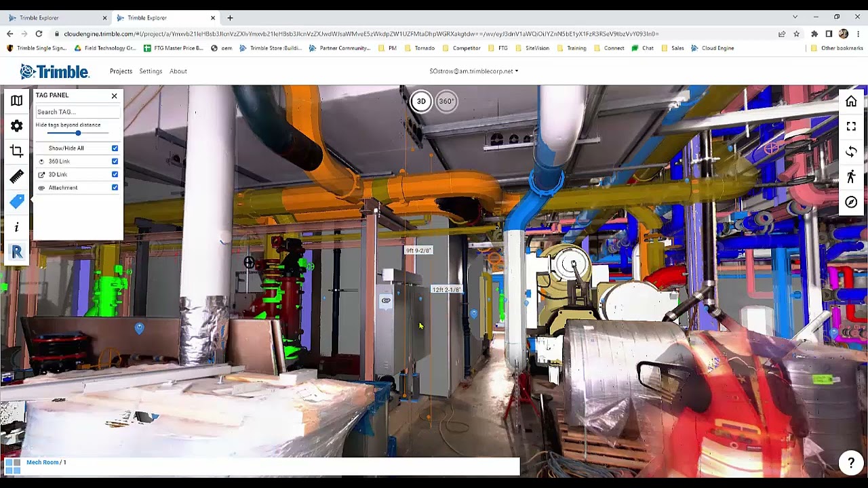Open the settings gear in left sidebar
This screenshot has height=488, width=868.
[16, 126]
